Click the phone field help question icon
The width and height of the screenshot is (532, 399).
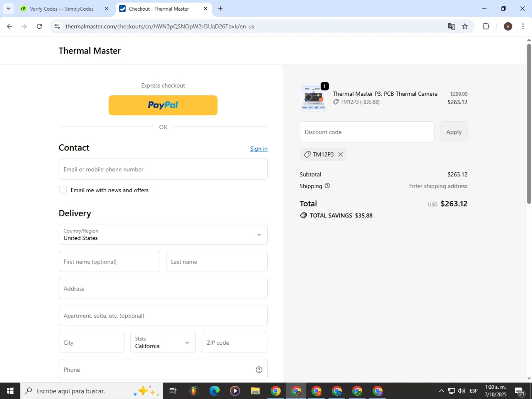pyautogui.click(x=259, y=370)
